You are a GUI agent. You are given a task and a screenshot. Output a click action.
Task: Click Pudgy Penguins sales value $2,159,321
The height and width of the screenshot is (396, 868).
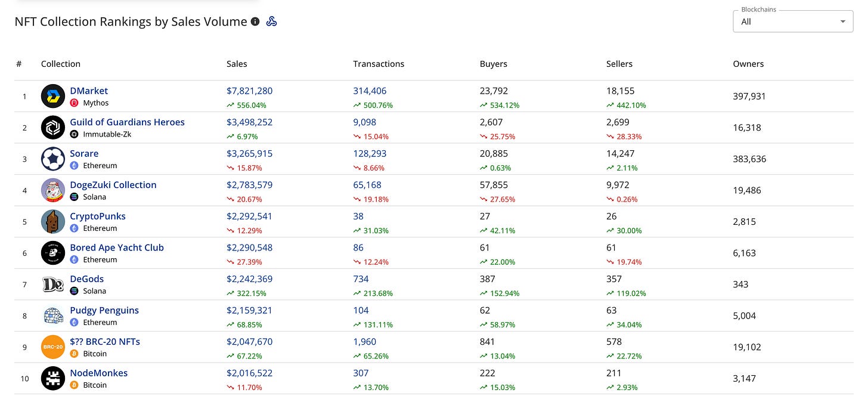click(x=250, y=310)
